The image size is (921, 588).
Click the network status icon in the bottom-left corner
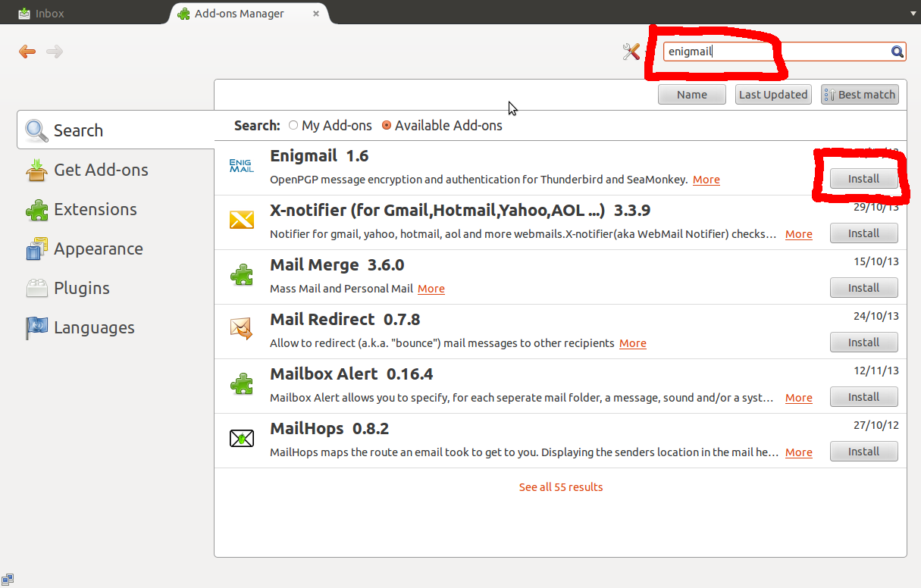8,580
